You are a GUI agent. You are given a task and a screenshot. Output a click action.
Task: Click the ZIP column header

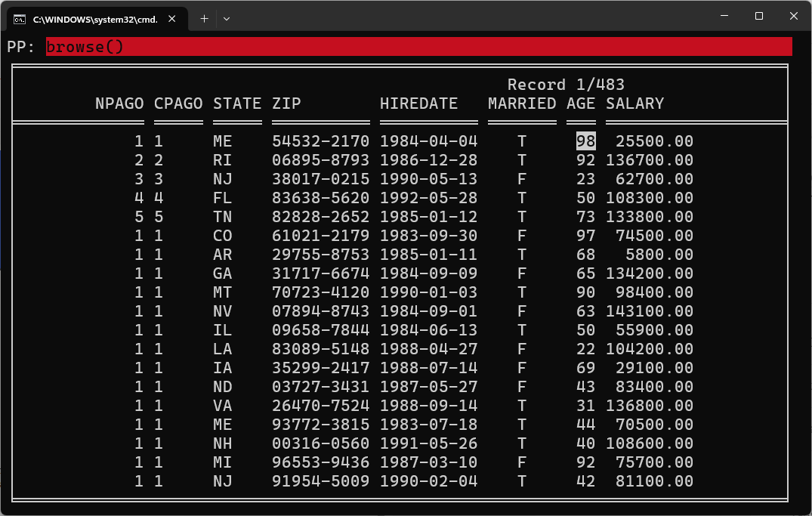tap(286, 104)
